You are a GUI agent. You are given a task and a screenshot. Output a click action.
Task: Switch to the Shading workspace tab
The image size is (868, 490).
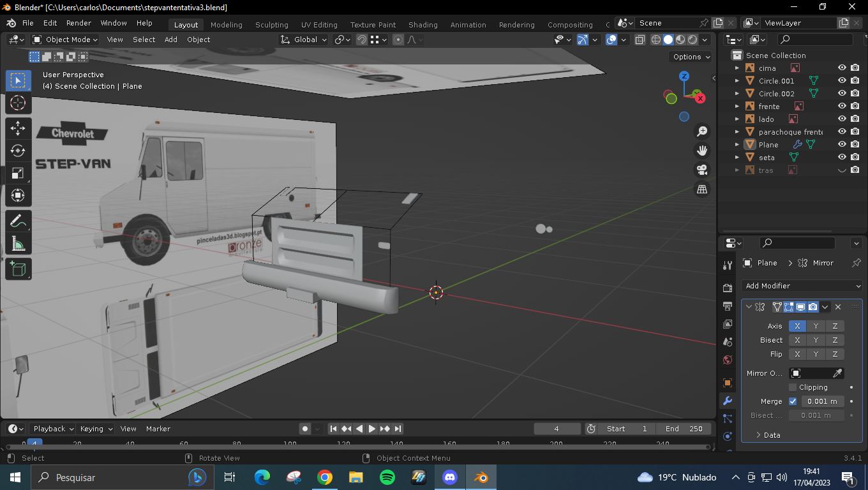[x=423, y=25]
